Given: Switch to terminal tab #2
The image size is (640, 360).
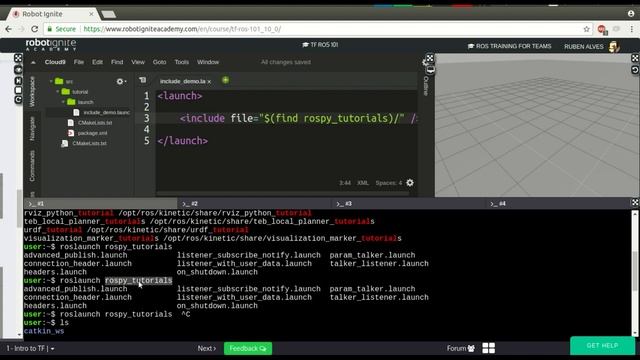Looking at the screenshot, I should 254,203.
